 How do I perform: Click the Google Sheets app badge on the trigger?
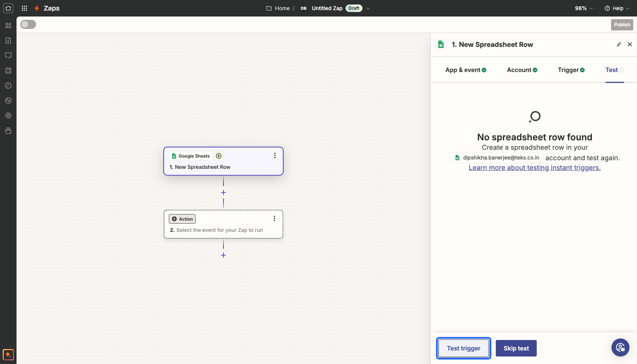click(190, 156)
